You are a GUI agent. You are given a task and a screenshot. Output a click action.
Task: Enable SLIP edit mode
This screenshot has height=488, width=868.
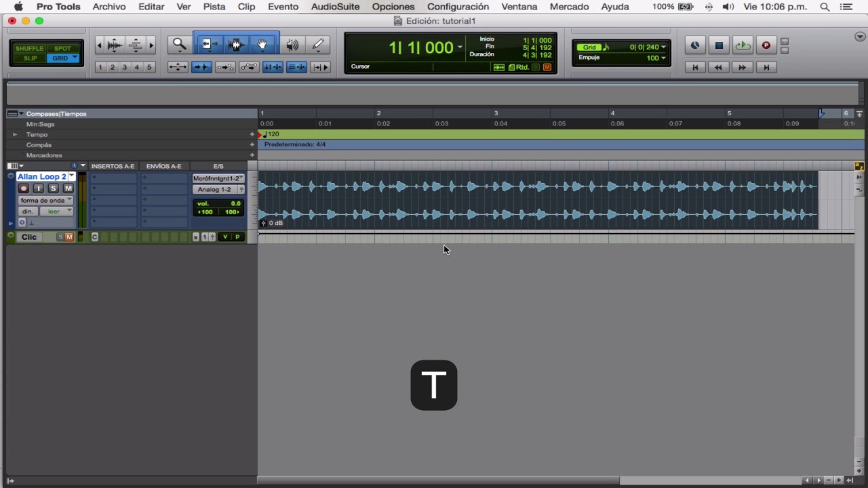[x=30, y=58]
